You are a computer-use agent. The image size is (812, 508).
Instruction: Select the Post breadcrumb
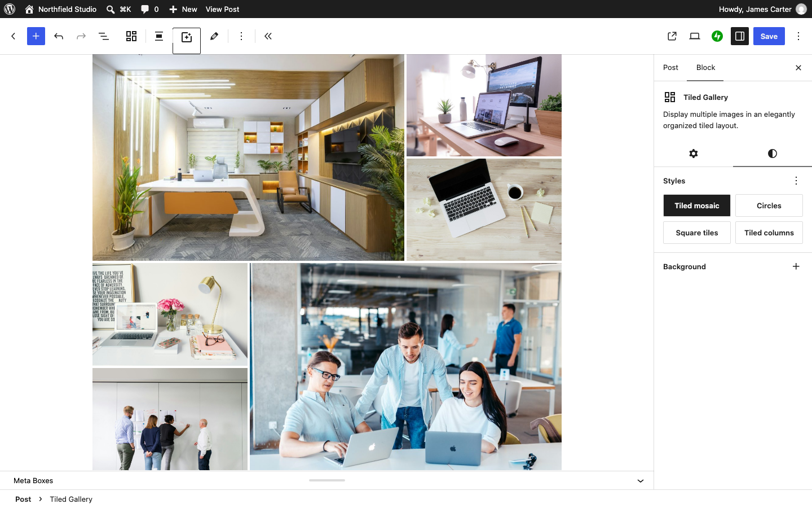23,499
